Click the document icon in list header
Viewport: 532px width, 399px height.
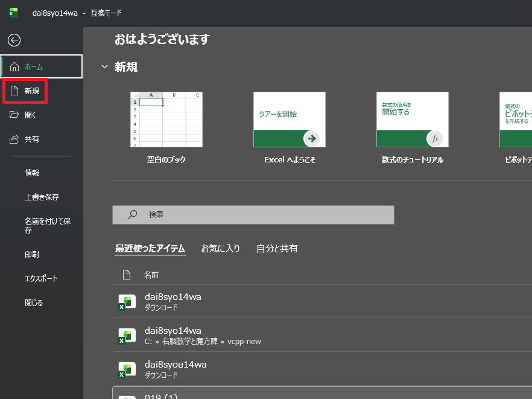(x=127, y=275)
